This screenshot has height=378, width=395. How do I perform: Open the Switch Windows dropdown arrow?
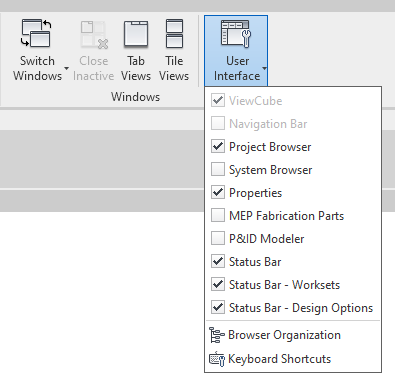click(66, 69)
